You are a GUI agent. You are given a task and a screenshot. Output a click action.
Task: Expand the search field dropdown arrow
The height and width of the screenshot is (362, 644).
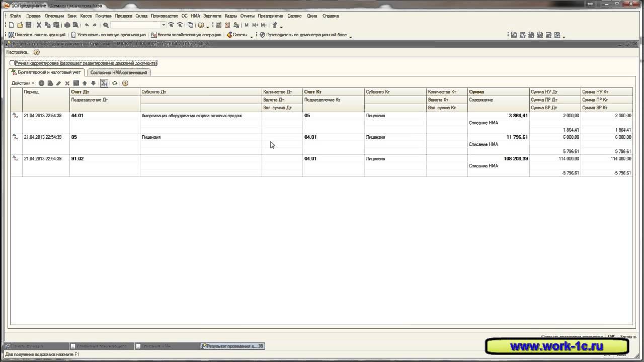click(164, 25)
